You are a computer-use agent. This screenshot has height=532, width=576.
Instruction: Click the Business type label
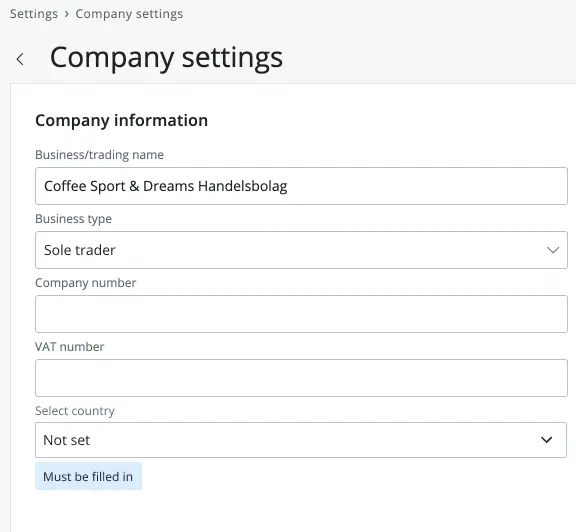pos(73,219)
